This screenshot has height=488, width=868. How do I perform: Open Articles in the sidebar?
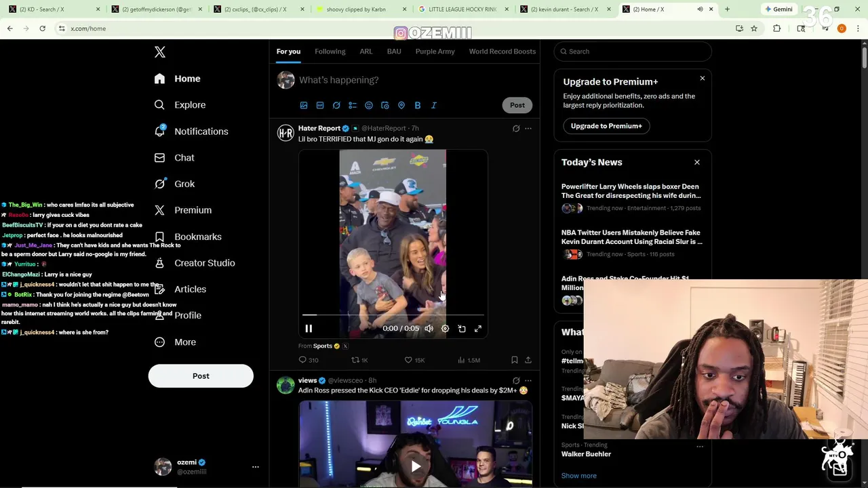180,289
